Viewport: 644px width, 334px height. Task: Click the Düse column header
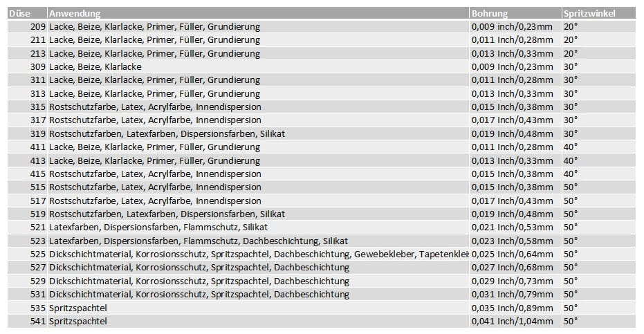(19, 13)
